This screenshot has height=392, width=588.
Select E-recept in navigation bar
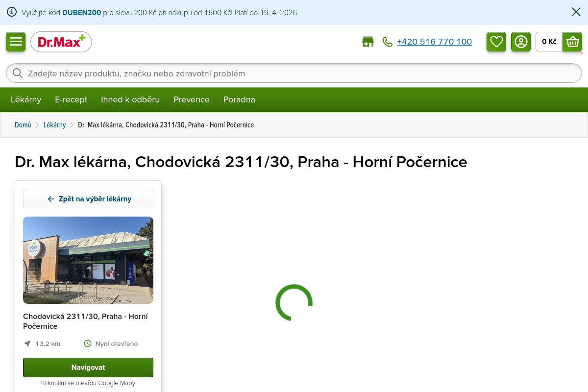[x=71, y=99]
